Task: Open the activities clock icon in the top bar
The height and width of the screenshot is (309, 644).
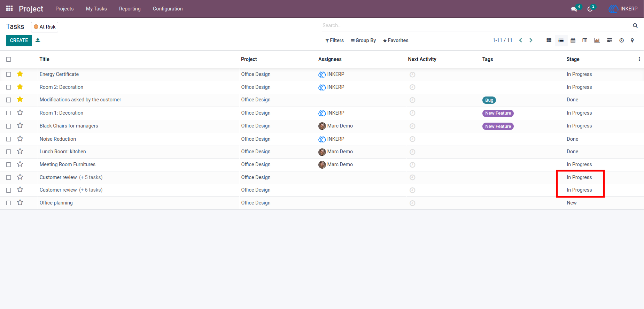Action: pyautogui.click(x=590, y=9)
